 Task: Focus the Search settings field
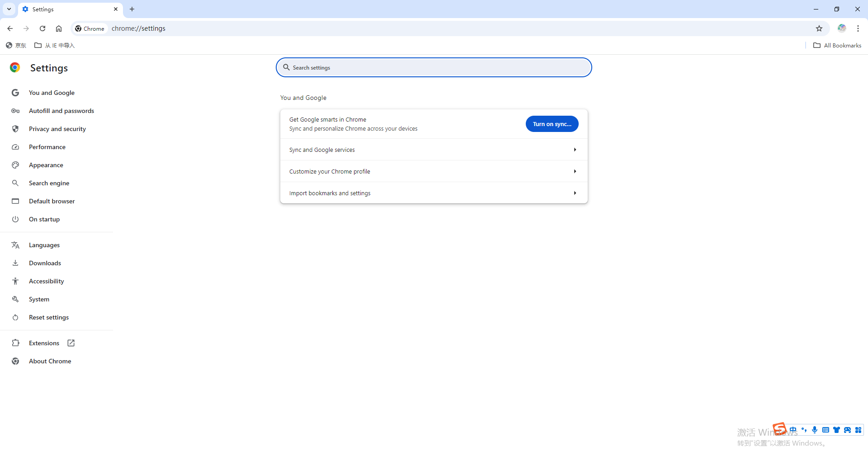434,67
